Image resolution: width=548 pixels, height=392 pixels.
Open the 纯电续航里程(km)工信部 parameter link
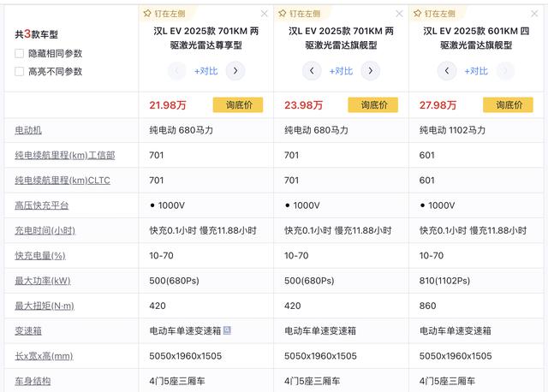point(65,156)
